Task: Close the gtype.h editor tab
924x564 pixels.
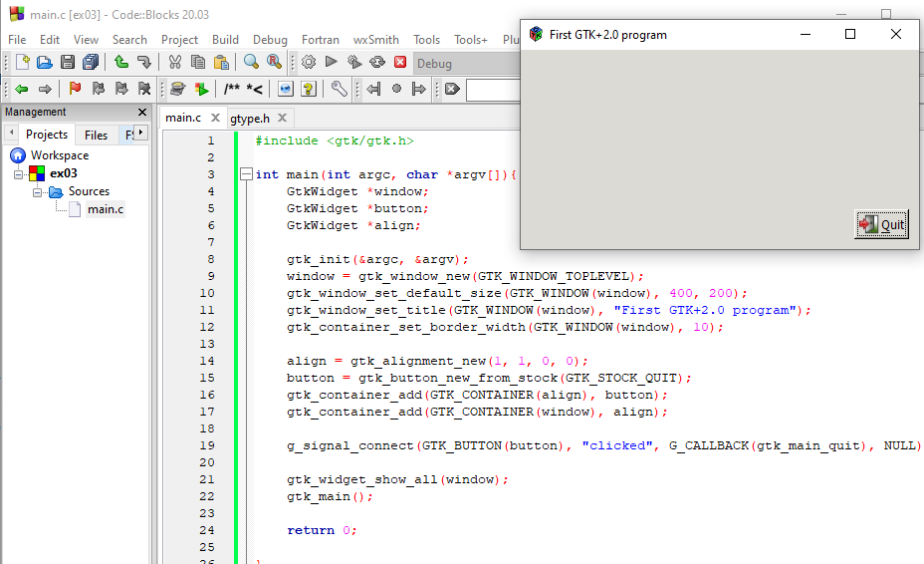Action: pyautogui.click(x=282, y=118)
